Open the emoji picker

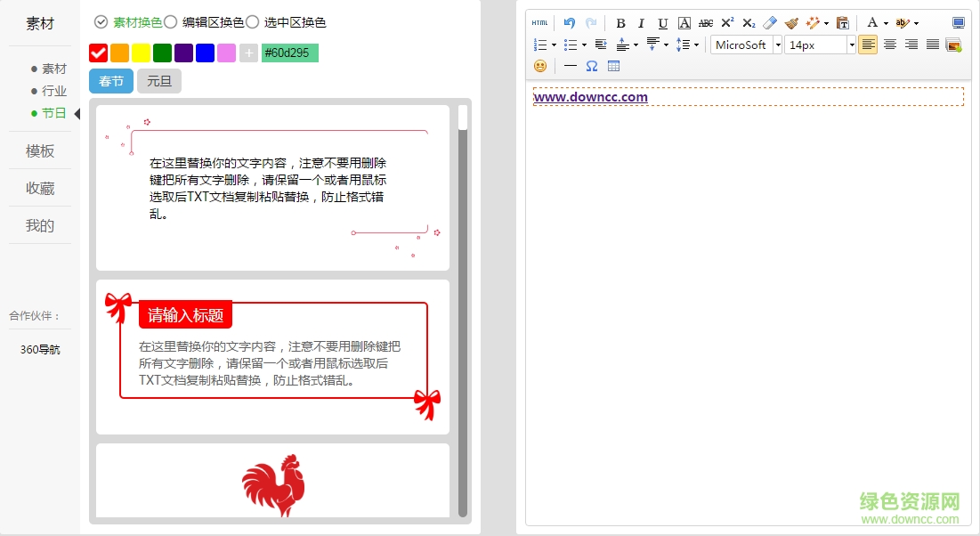pos(539,65)
